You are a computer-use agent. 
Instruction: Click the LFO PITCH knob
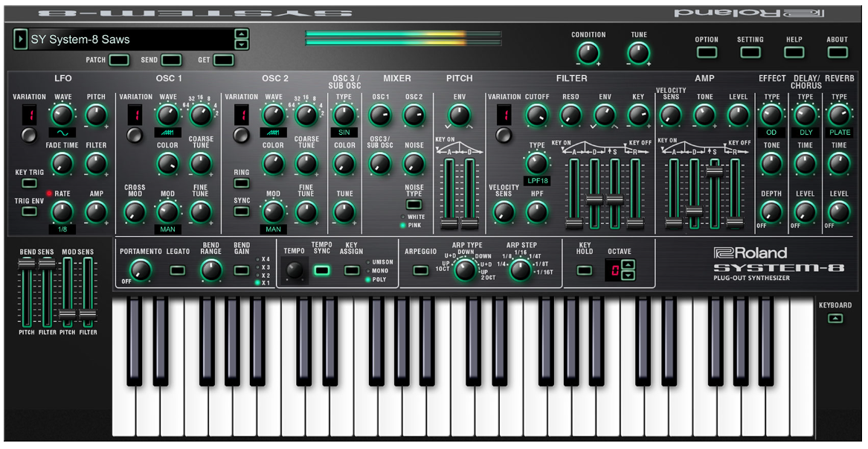pyautogui.click(x=96, y=115)
